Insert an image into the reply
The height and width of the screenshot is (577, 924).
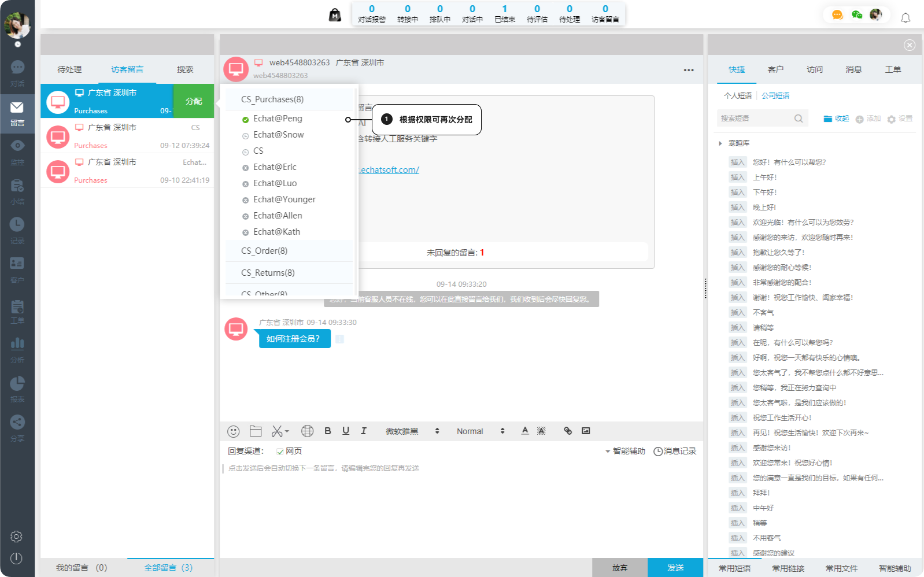point(586,431)
